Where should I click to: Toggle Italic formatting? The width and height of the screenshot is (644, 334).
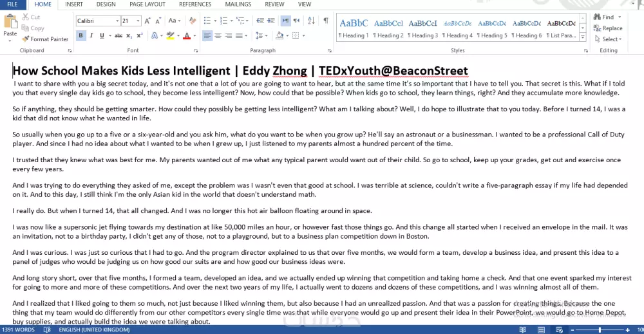click(x=91, y=36)
